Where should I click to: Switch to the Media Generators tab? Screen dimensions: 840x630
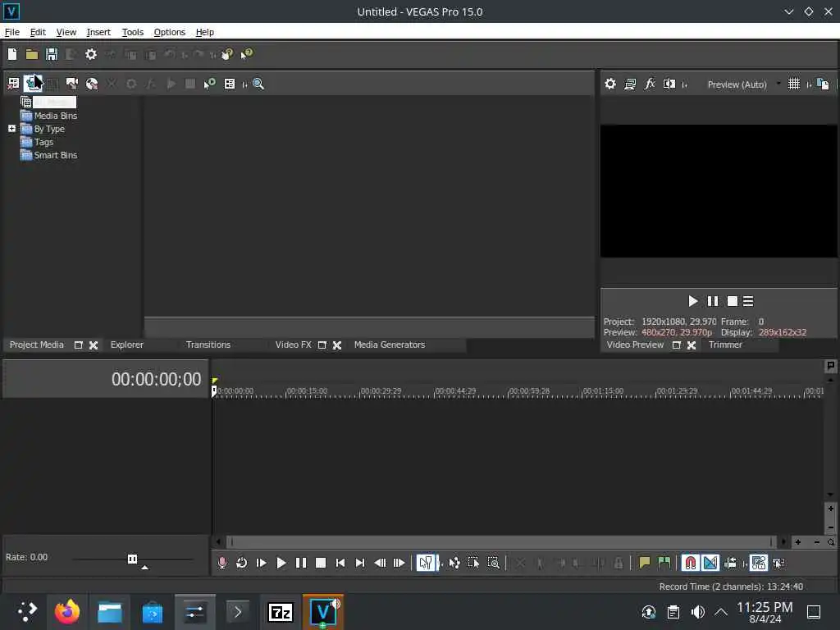tap(390, 345)
